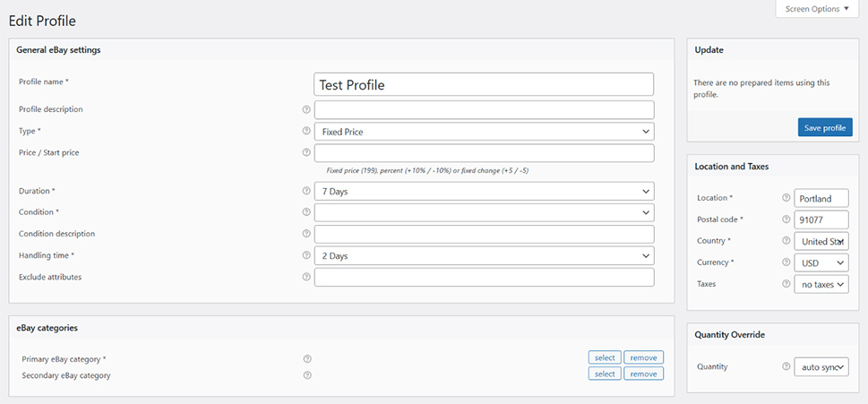Click select for Primary eBay category

point(605,358)
